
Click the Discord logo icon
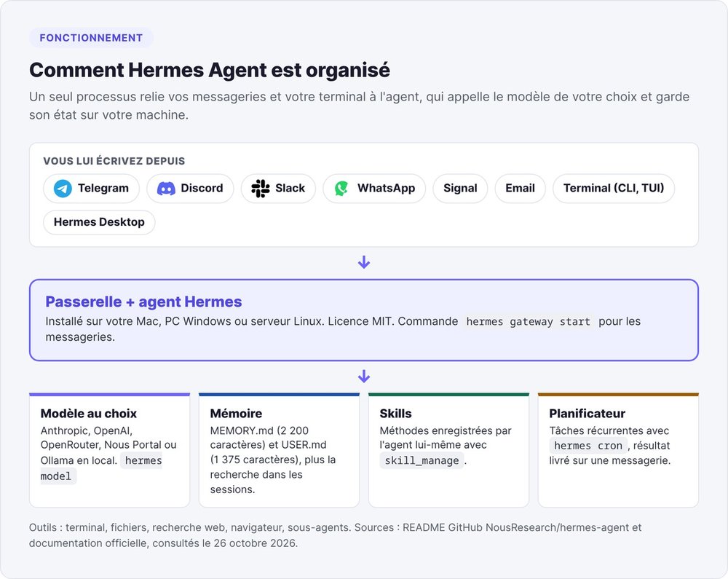(x=166, y=189)
